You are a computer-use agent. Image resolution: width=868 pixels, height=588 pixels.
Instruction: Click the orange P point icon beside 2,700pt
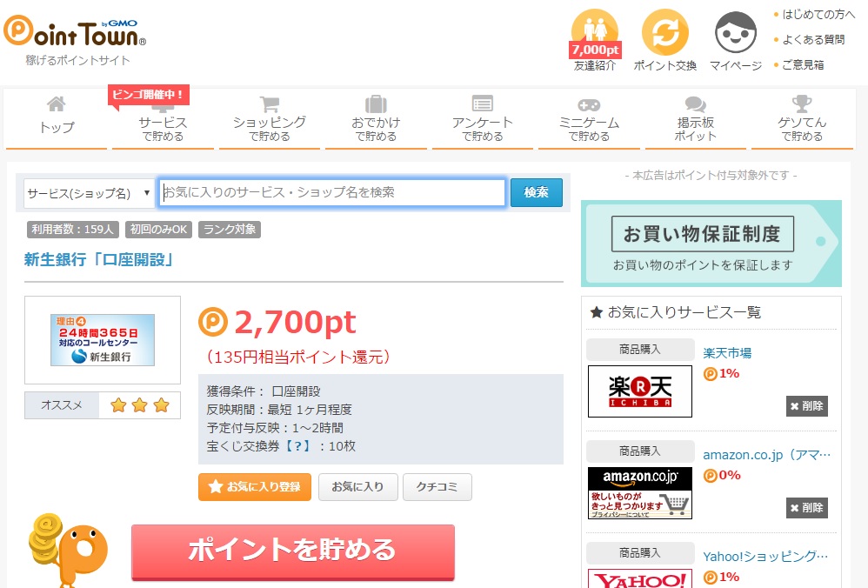(213, 322)
